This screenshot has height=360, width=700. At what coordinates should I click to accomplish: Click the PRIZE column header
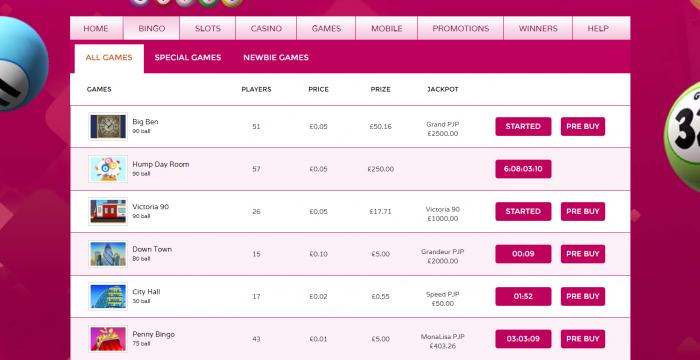click(x=380, y=89)
